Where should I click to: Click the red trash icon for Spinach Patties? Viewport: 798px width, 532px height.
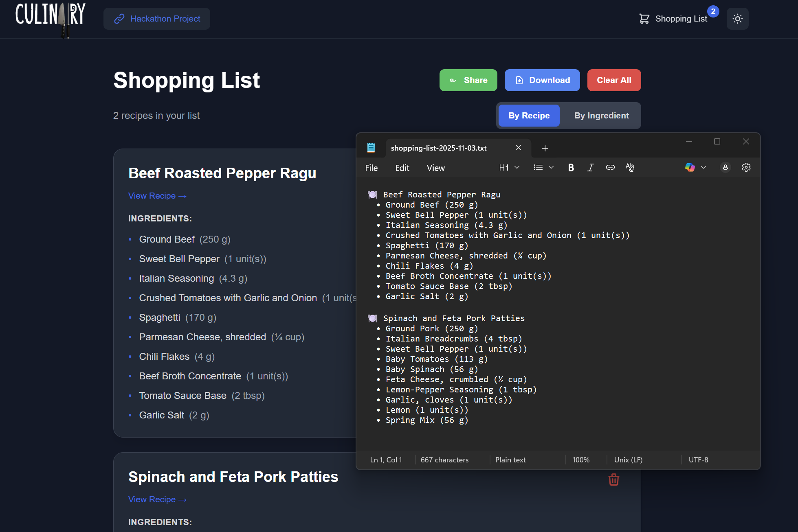[613, 479]
